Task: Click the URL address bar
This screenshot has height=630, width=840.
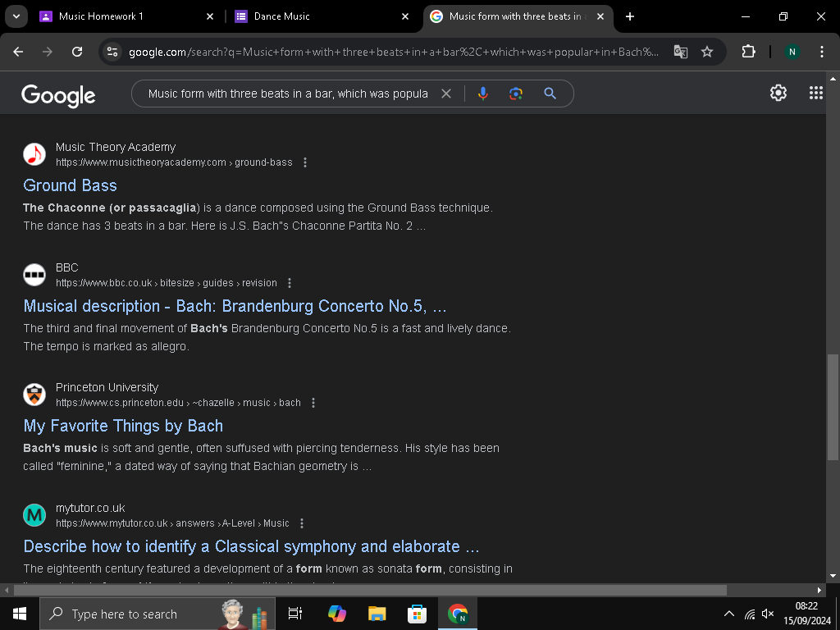Action: 394,52
